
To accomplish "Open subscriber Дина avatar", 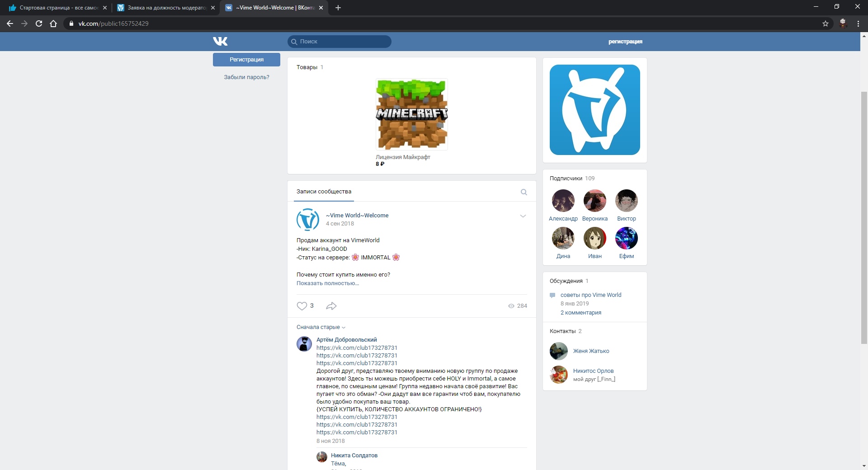I will [563, 238].
